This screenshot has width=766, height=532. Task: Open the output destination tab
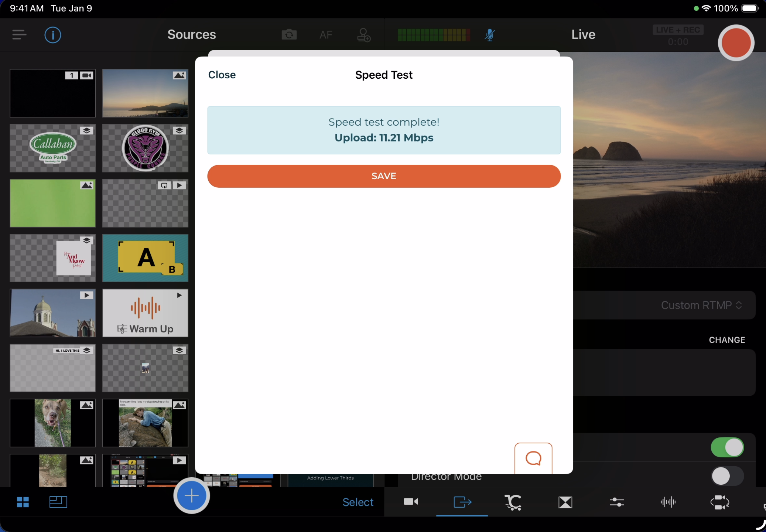pos(462,502)
